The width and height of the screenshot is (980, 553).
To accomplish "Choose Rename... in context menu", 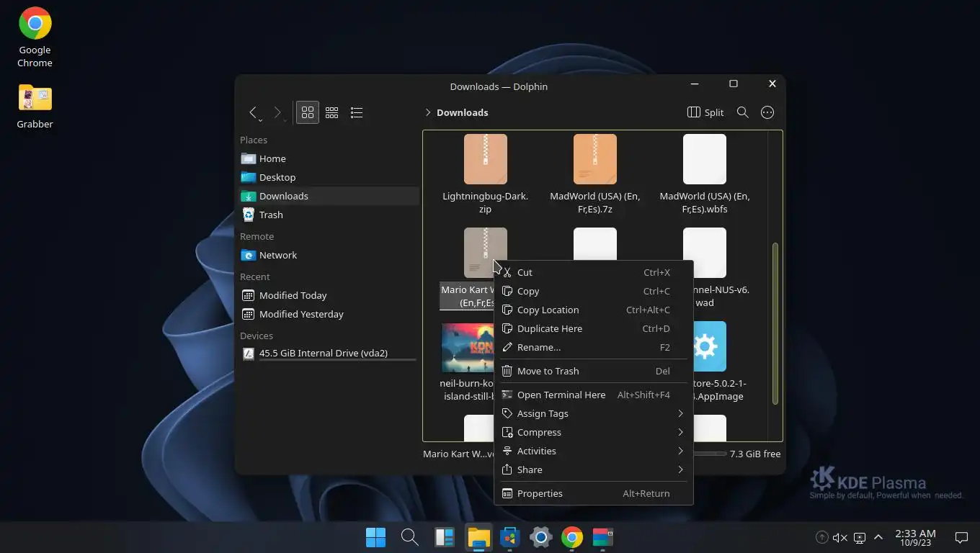I will 593,347.
